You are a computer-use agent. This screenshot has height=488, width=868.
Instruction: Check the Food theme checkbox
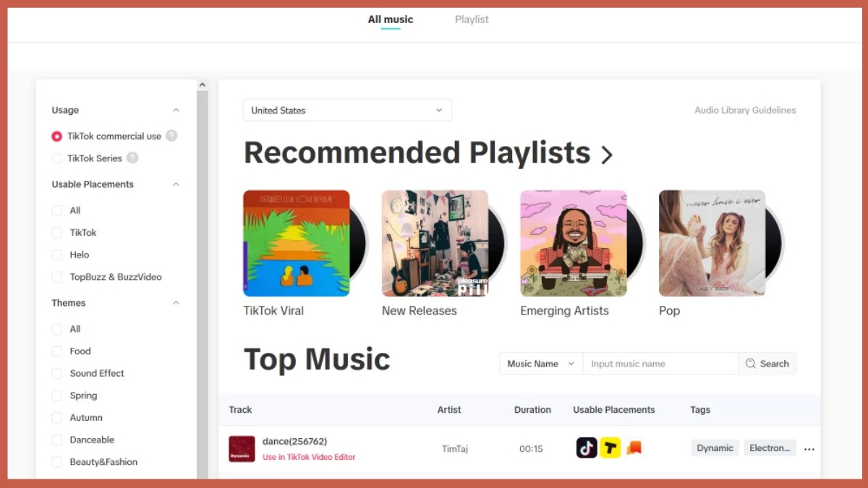coord(57,351)
